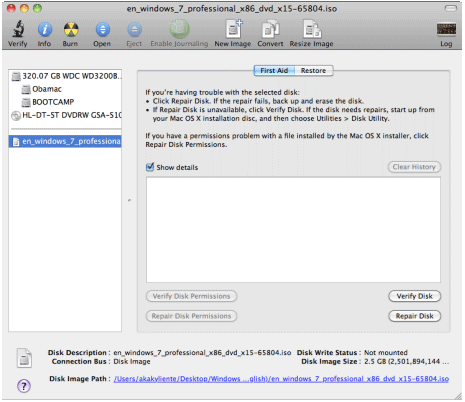Click the Repair Disk Permissions button

[191, 316]
